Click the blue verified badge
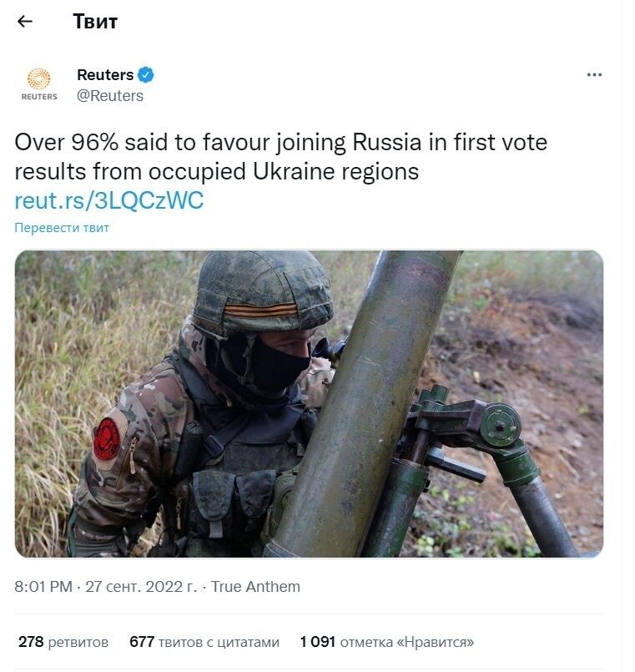 [146, 75]
